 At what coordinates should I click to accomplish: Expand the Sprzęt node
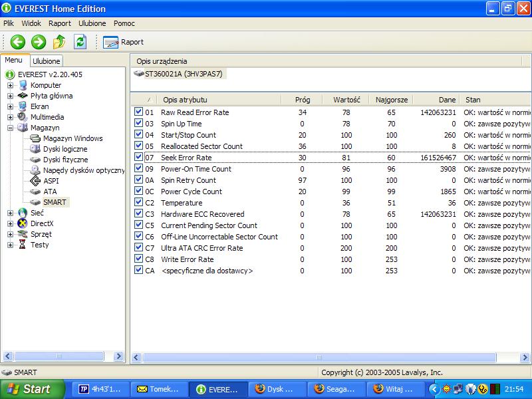point(10,234)
